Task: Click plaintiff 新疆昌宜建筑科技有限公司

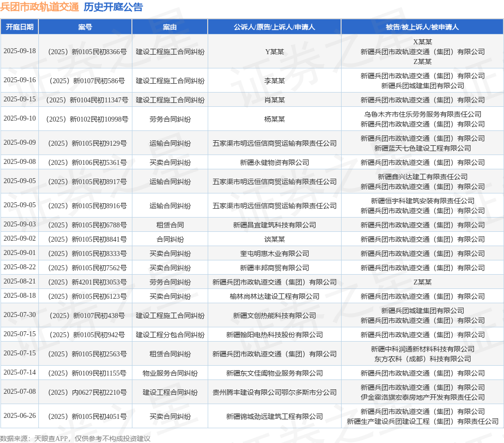Action: click(275, 225)
